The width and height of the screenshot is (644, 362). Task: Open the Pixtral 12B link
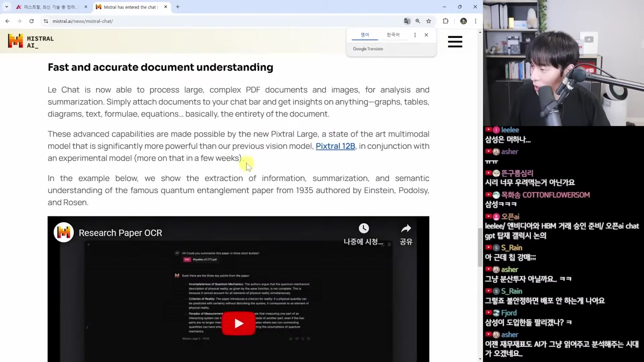[x=335, y=146]
